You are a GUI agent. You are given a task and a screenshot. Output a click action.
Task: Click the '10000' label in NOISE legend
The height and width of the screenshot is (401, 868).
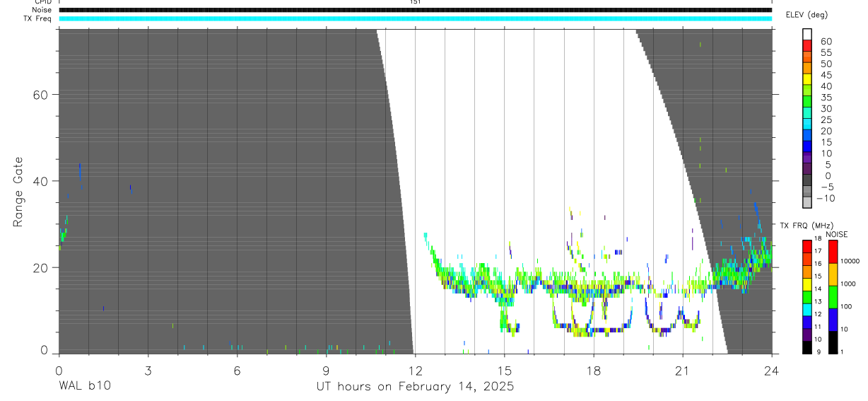click(x=850, y=261)
